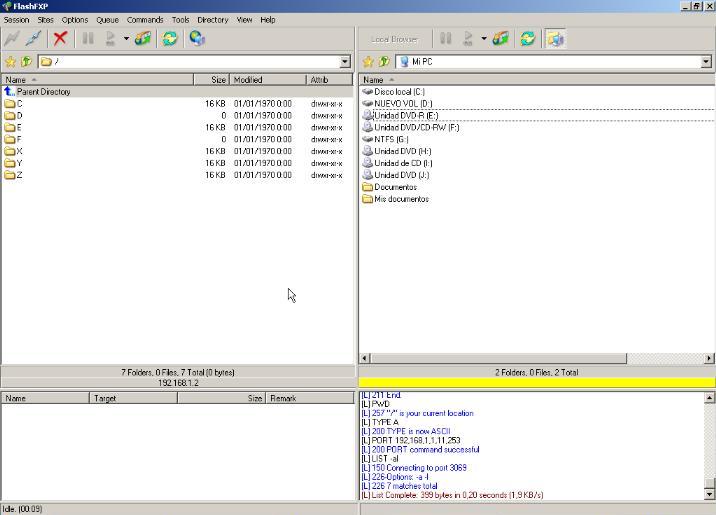Open the Commands menu
Screen dimensions: 716x515
coord(145,20)
